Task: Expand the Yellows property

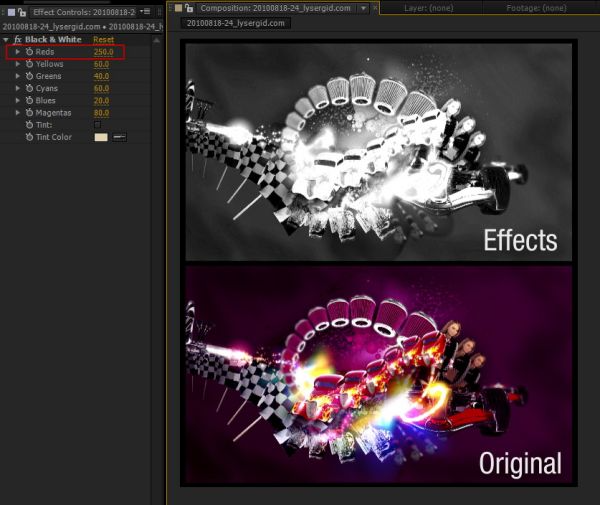Action: click(x=18, y=64)
